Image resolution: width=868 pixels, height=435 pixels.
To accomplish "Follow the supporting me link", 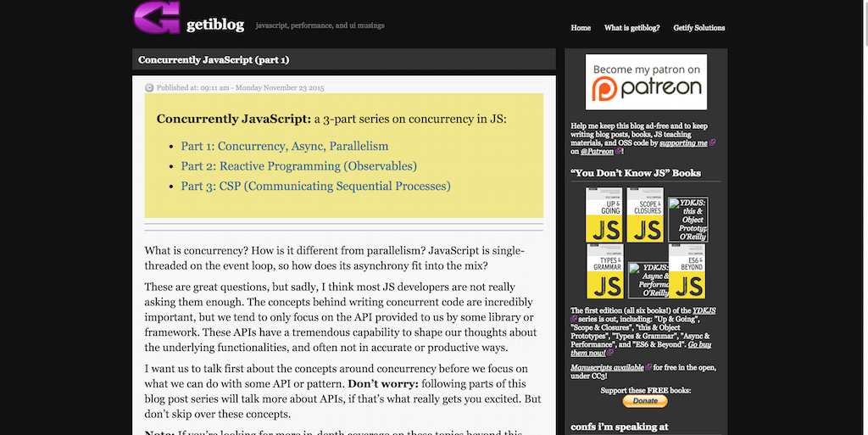I will (683, 142).
